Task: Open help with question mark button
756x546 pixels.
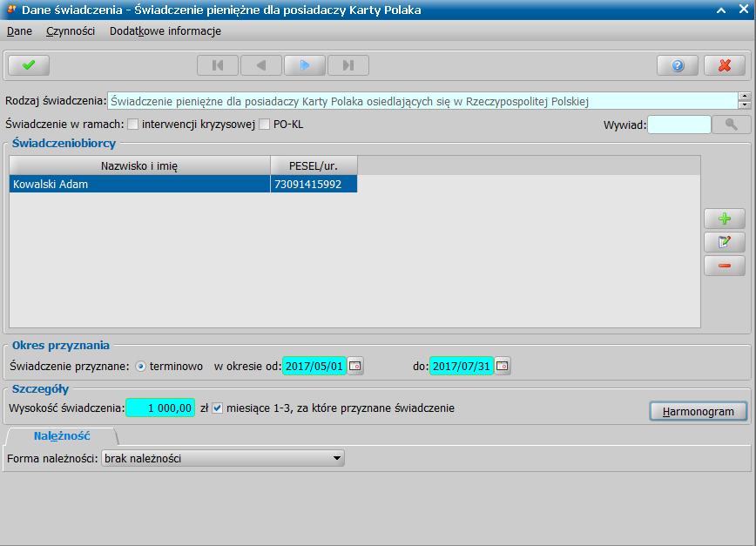Action: click(678, 65)
